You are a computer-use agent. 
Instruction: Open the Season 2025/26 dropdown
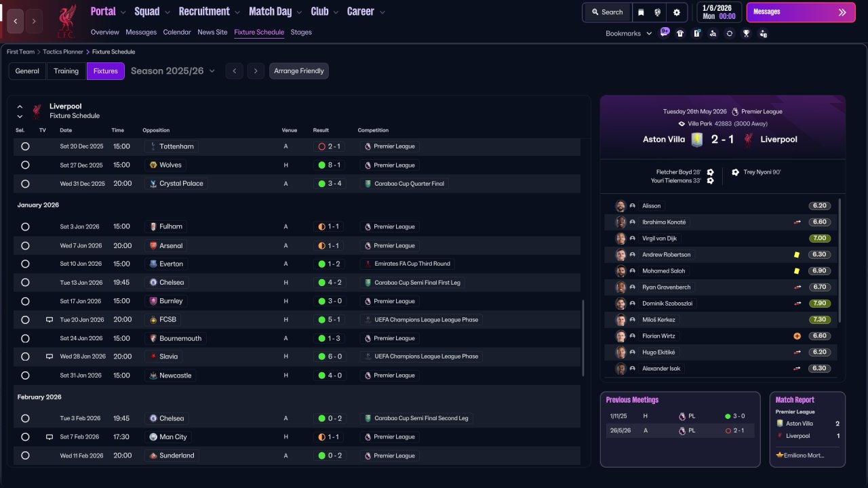pyautogui.click(x=173, y=71)
